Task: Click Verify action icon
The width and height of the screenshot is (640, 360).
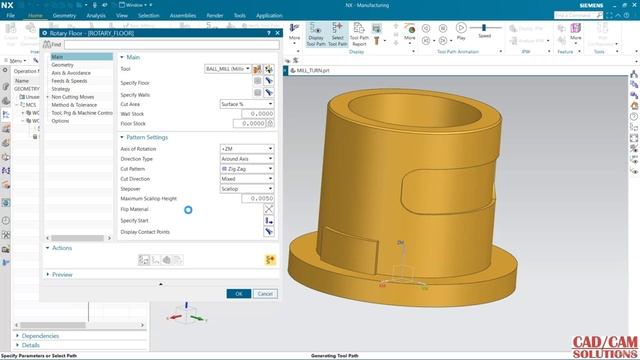Action: point(167,260)
